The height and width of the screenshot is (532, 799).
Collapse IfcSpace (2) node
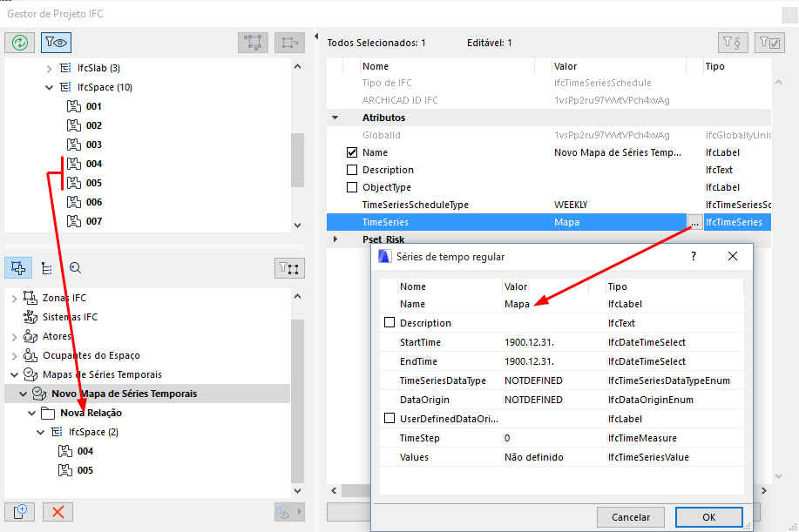tap(41, 432)
